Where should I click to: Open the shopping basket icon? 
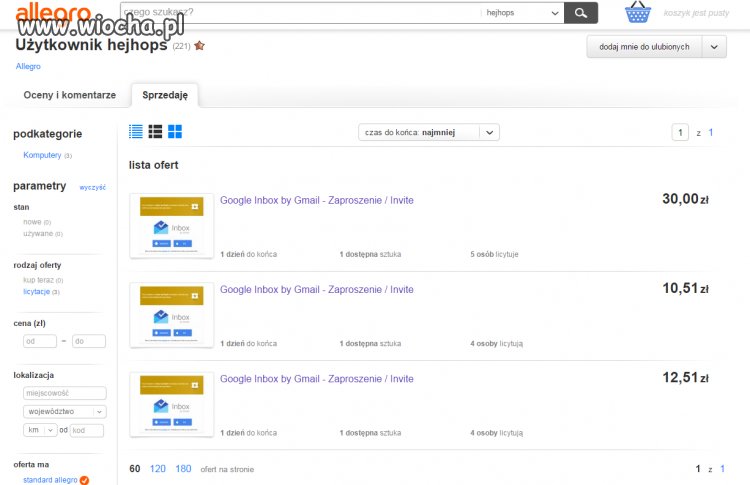tap(638, 12)
